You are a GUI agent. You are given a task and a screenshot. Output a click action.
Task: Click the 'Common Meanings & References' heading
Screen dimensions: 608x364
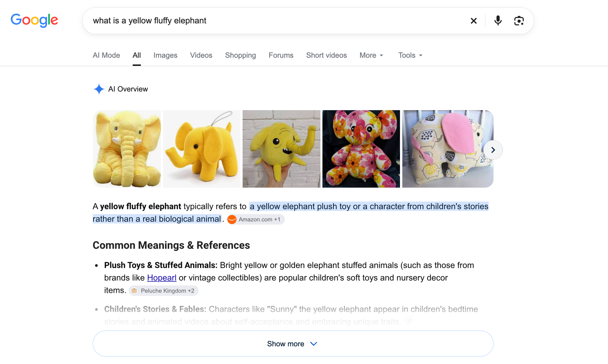pos(171,245)
